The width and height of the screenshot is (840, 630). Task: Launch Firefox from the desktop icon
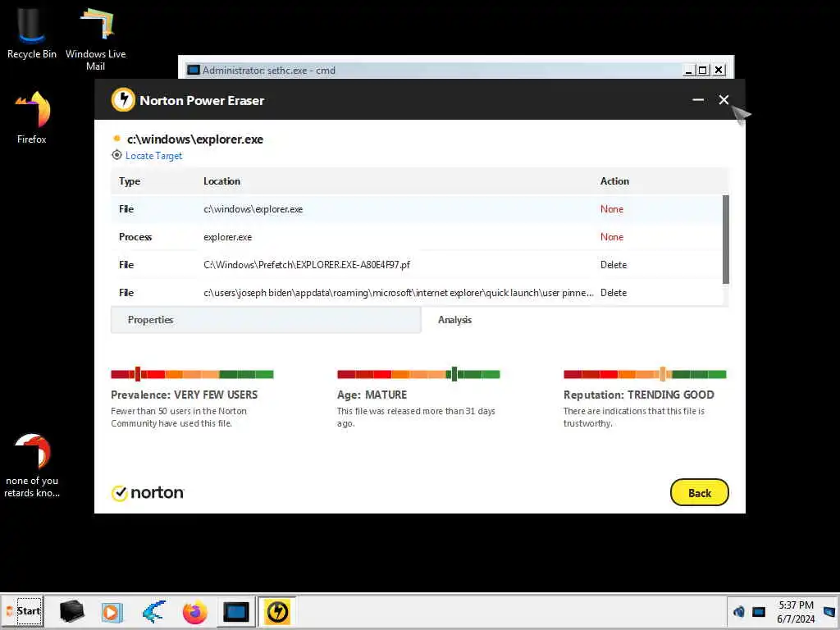[x=32, y=117]
